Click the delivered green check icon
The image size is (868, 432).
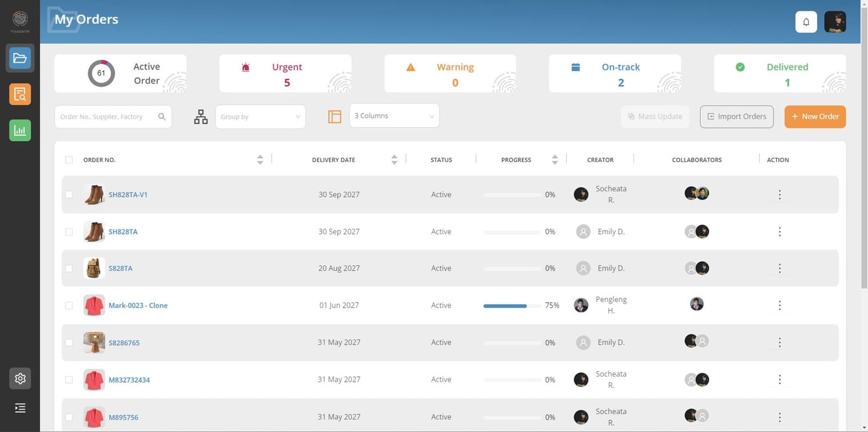pyautogui.click(x=740, y=67)
